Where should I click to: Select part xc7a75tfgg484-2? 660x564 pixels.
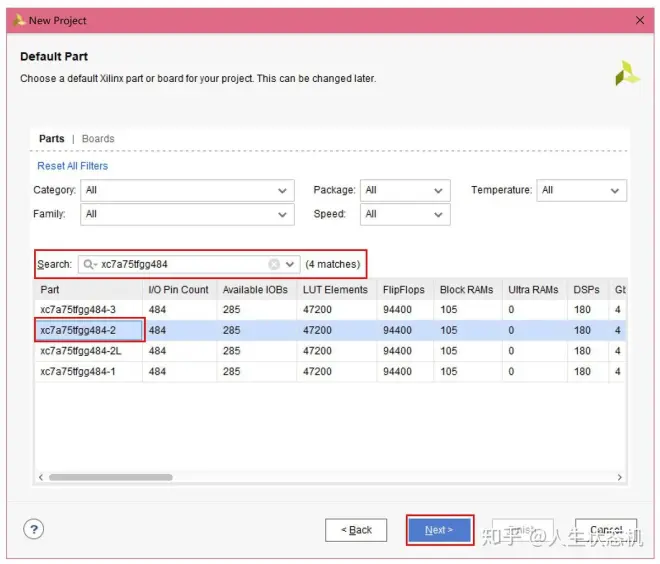click(x=78, y=330)
